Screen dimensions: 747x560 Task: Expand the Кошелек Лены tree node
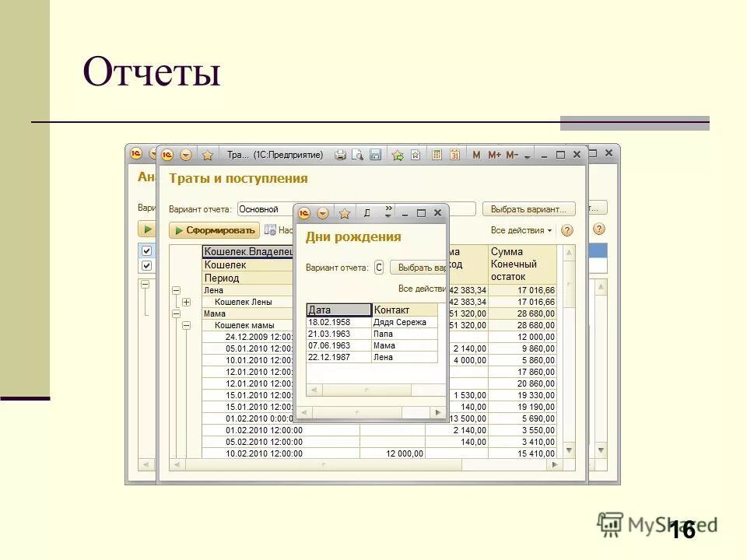pos(186,301)
